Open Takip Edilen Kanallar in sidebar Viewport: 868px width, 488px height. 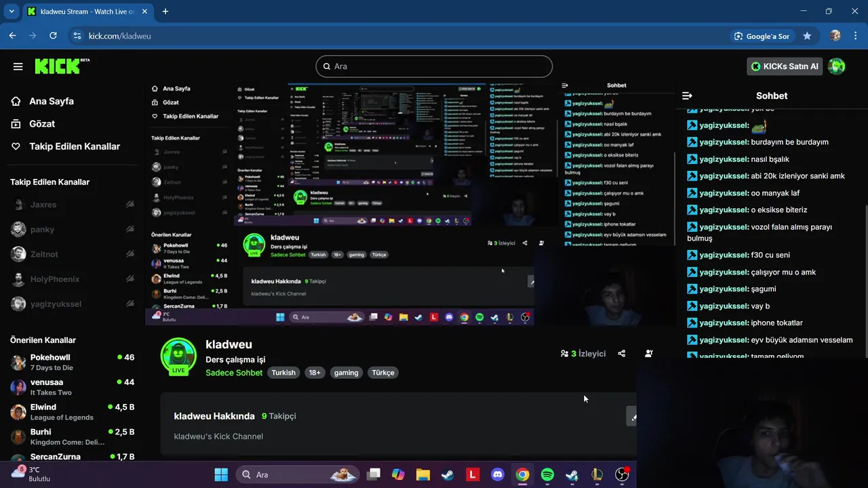point(65,146)
